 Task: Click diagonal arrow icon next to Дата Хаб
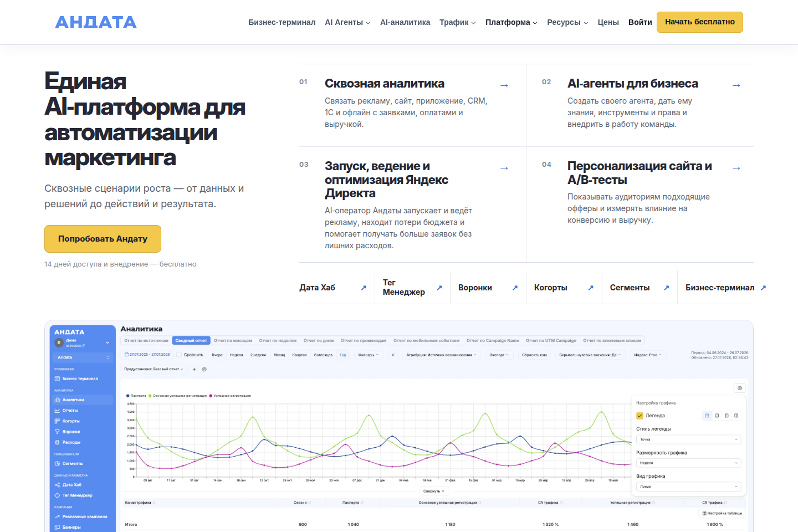pos(364,288)
